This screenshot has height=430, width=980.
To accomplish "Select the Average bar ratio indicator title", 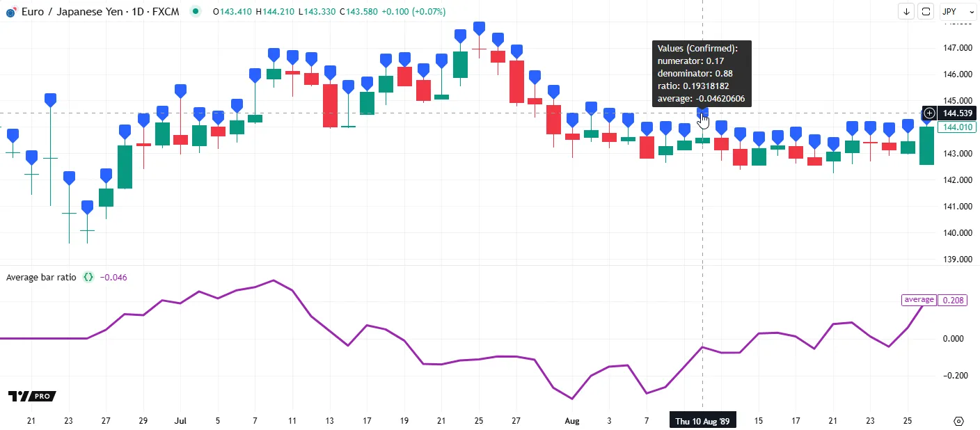I will click(x=41, y=277).
